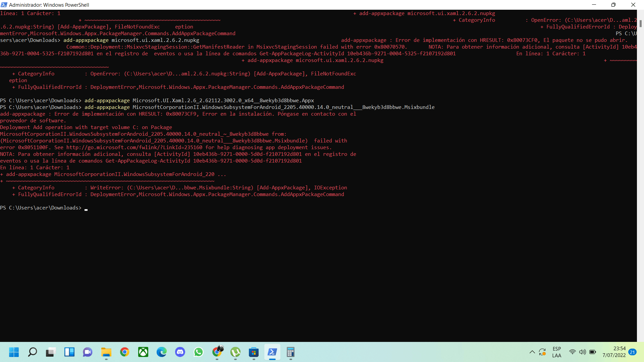644x362 pixels.
Task: Click 'Deployment Add operation with target volume' line
Action: pos(86,127)
